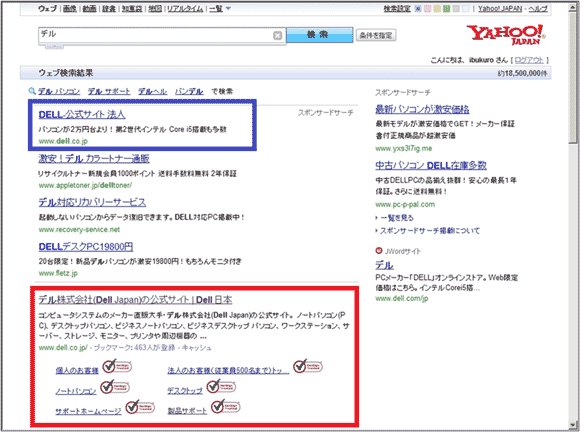580x432 pixels.
Task: Open the DELL-公式サイト 法人 sponsored result
Action: coord(82,115)
